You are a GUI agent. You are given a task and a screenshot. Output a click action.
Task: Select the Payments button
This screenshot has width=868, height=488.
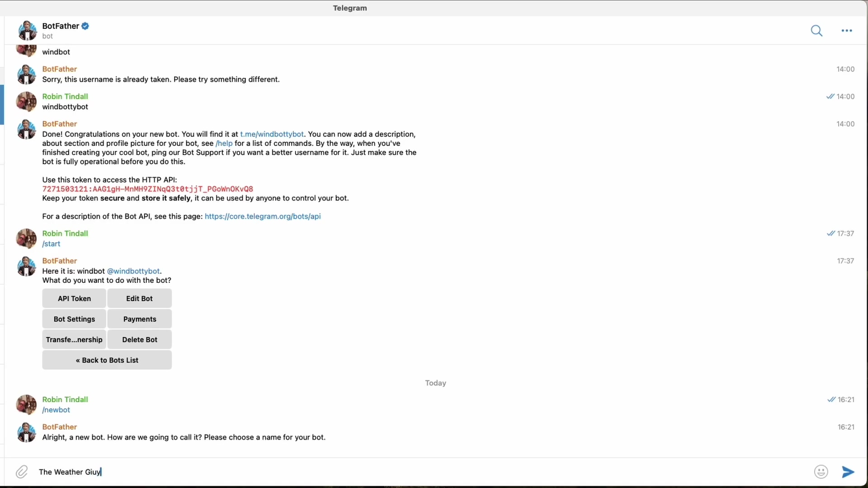(x=140, y=319)
